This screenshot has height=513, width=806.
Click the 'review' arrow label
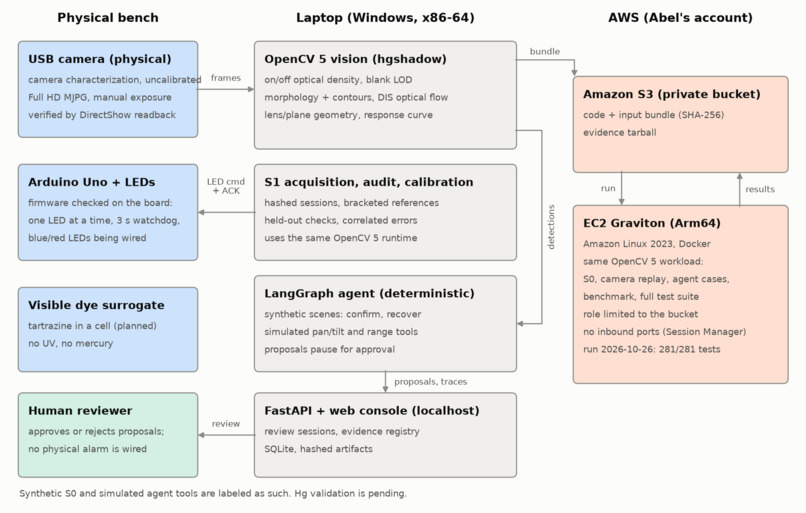(x=226, y=424)
